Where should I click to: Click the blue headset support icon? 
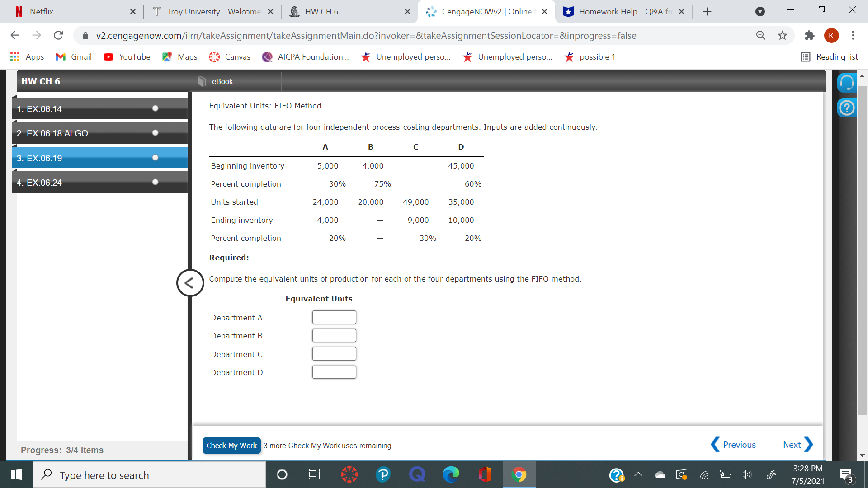(846, 83)
